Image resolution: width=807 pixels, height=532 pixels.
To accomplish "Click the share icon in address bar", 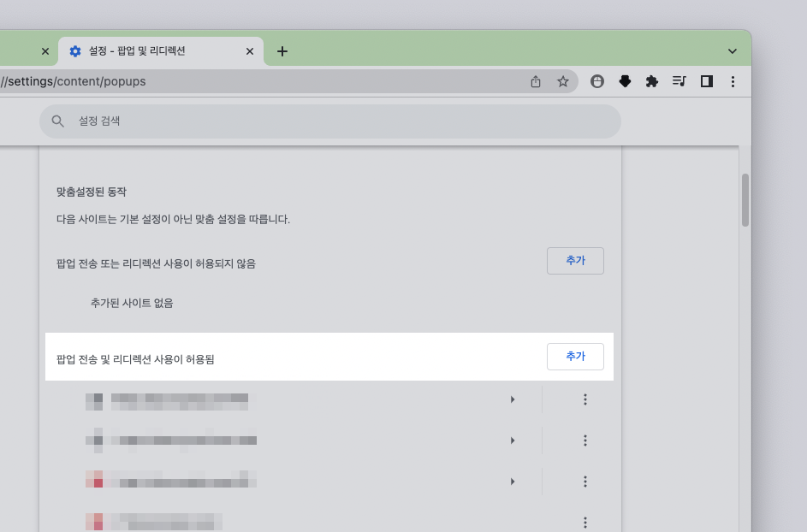I will click(x=535, y=81).
